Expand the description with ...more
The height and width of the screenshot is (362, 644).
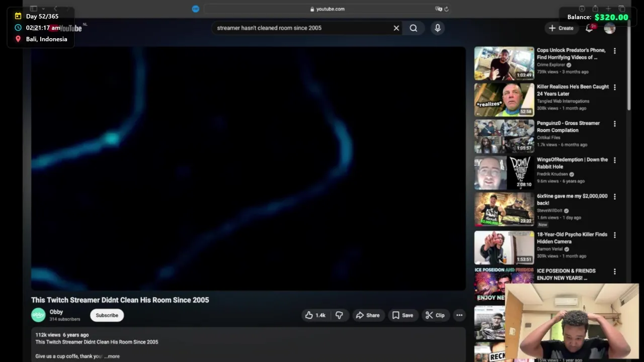point(112,356)
